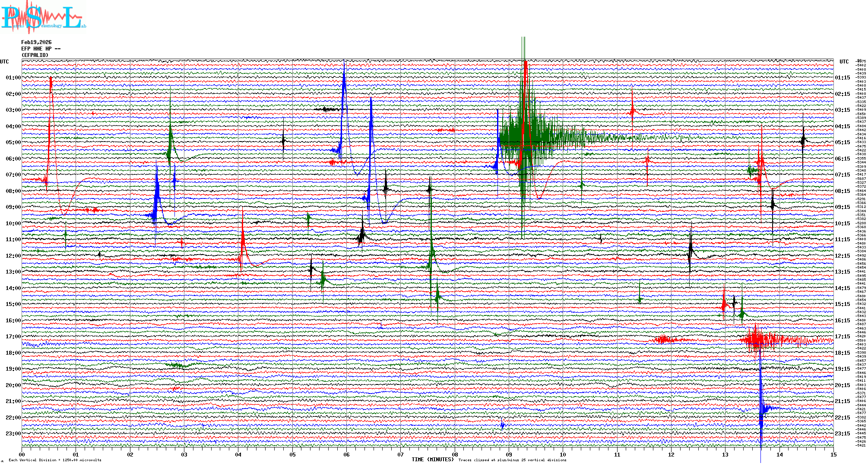Click minute 15 on bottom time axis

[x=833, y=454]
